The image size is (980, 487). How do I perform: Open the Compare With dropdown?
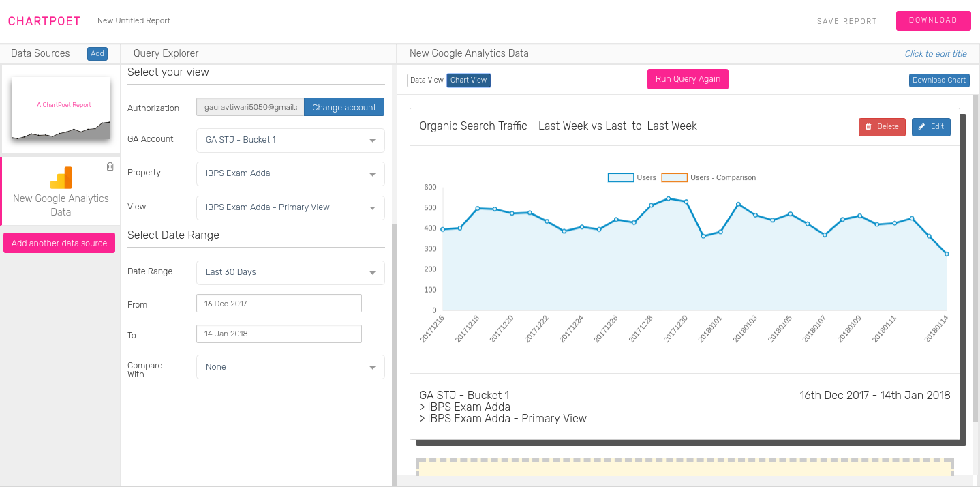click(290, 367)
